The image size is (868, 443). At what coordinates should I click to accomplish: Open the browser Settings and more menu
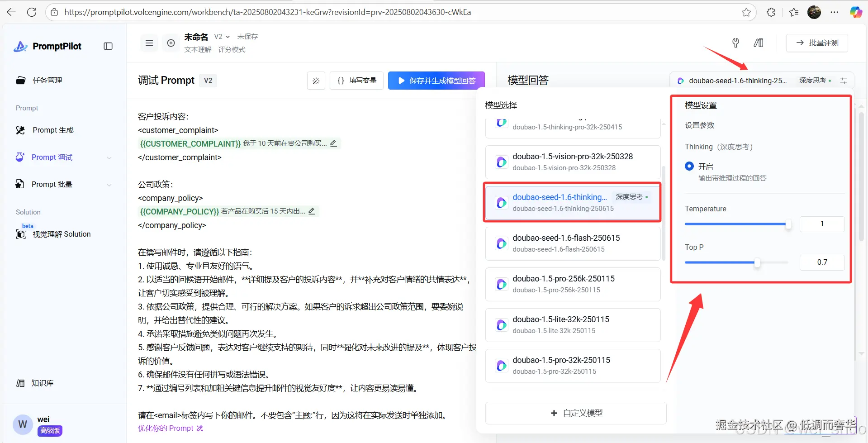[835, 12]
